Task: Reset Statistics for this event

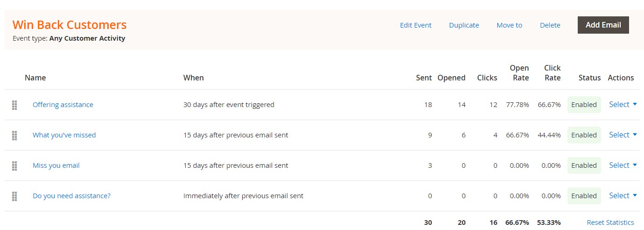Action: (610, 223)
